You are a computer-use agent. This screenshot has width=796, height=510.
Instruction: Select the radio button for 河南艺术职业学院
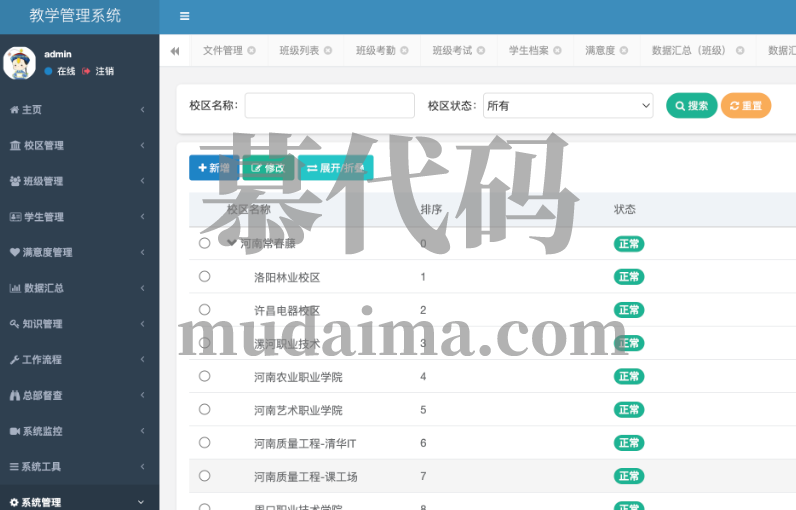[204, 409]
